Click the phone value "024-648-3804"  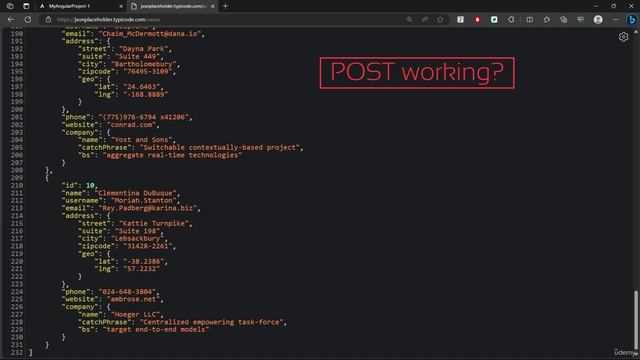(x=127, y=292)
